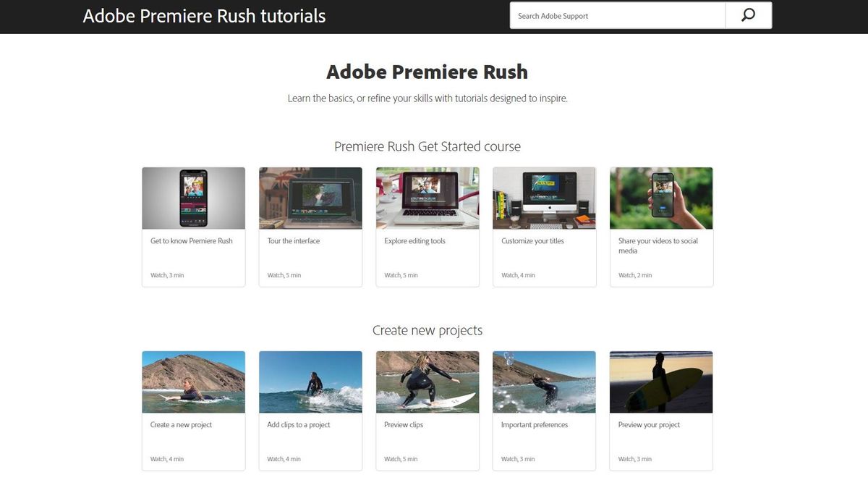Viewport: 868px width, 488px height.
Task: Open the Share your videos phone thumbnail
Action: click(x=661, y=198)
